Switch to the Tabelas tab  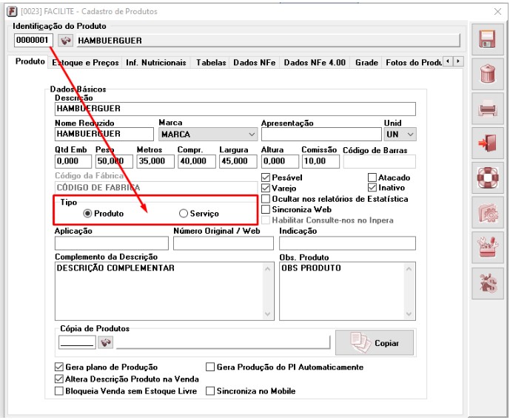tap(211, 62)
